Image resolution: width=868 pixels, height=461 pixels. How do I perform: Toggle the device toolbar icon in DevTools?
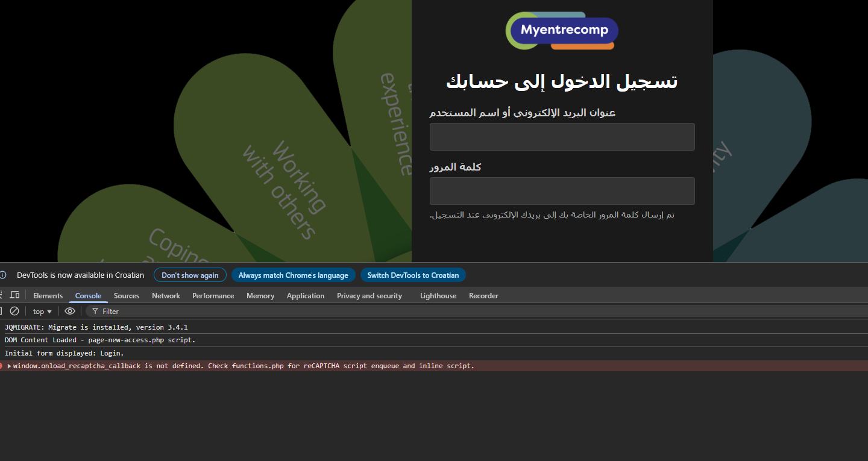click(x=15, y=295)
